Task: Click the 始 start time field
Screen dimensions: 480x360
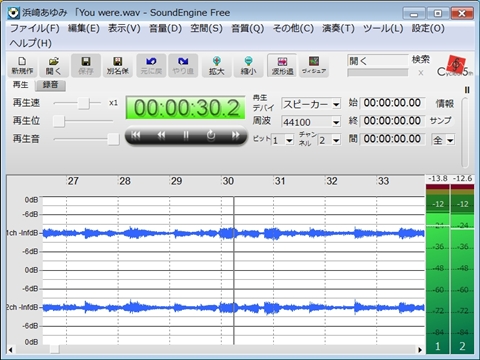Action: [392, 103]
